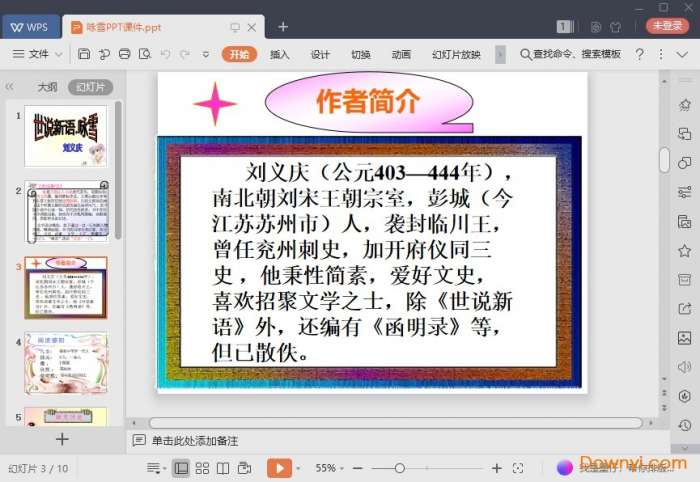Open Print Preview from the toolbar
The height and width of the screenshot is (482, 700).
(145, 54)
